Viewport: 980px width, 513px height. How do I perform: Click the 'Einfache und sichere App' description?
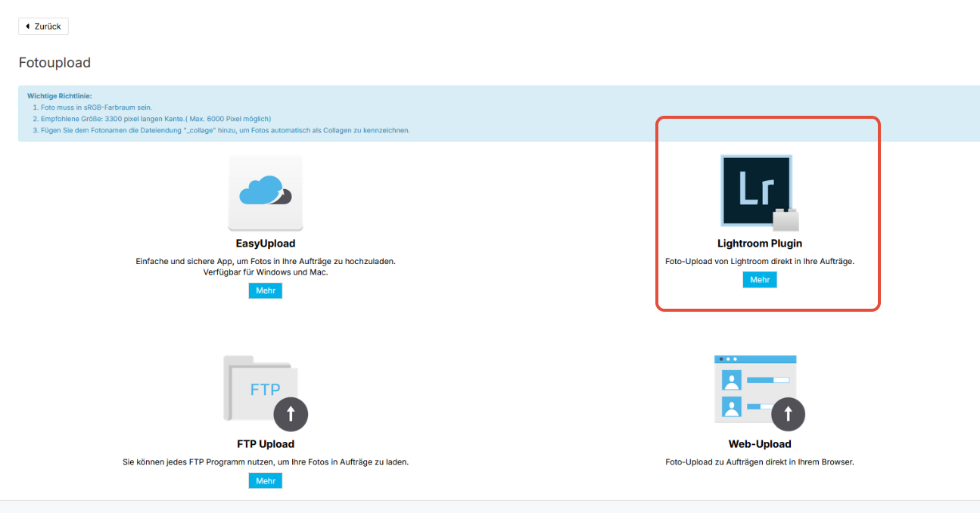pos(266,261)
